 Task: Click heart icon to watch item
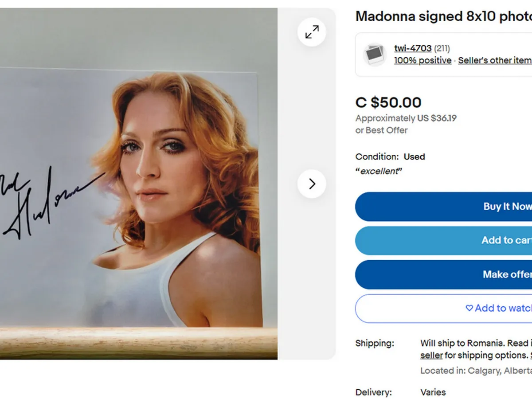[x=469, y=308]
